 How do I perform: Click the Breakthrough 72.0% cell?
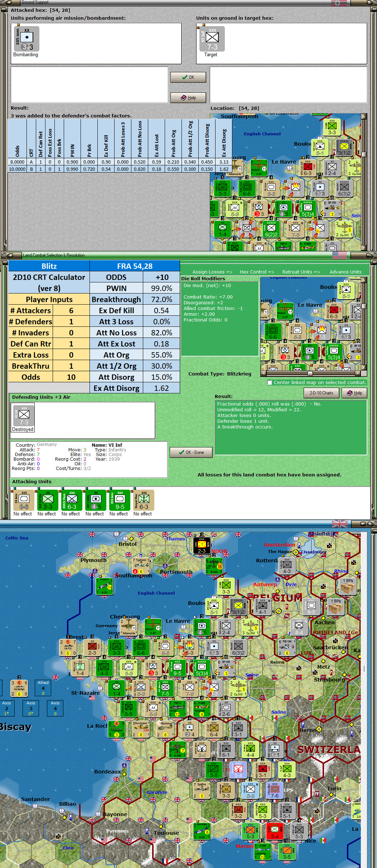click(x=161, y=300)
